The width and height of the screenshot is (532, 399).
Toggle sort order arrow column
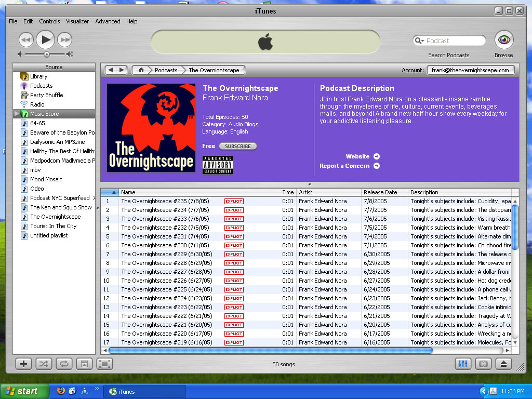click(x=110, y=192)
